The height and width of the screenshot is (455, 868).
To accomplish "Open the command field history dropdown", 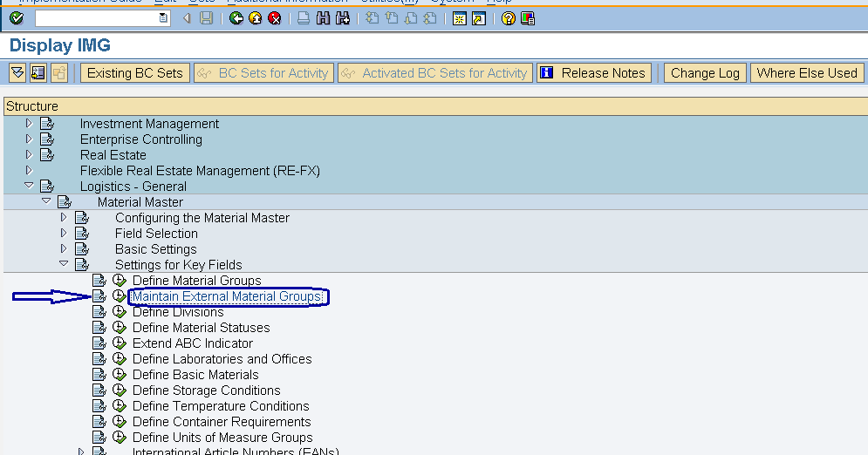I will click(x=163, y=18).
